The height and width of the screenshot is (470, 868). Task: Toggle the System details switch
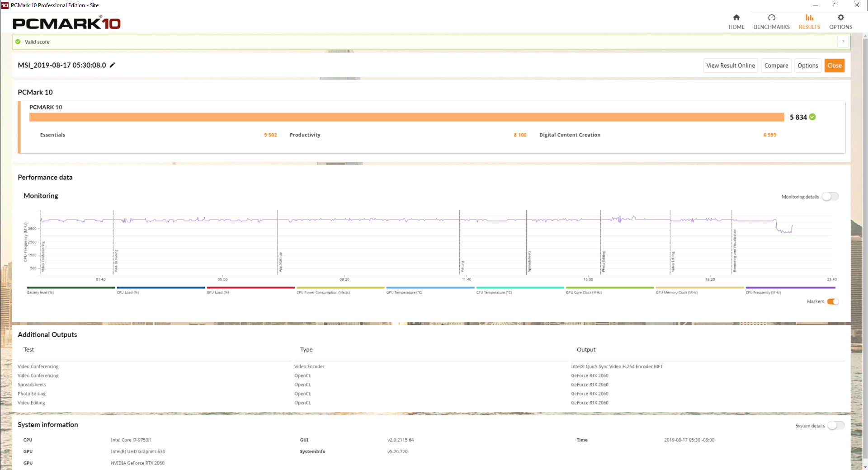836,425
